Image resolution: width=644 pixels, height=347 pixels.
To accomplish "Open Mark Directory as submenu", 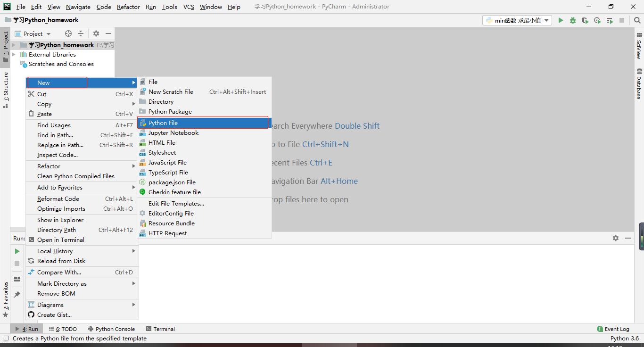I will click(x=82, y=284).
